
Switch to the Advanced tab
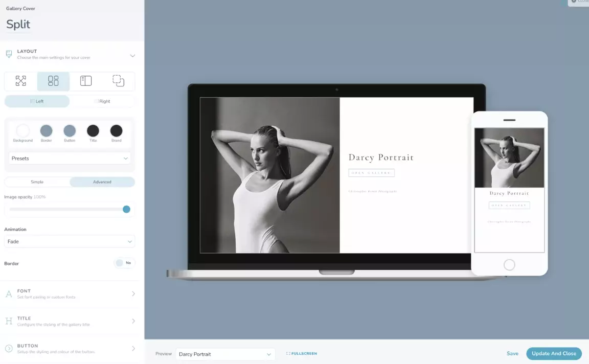[102, 181]
